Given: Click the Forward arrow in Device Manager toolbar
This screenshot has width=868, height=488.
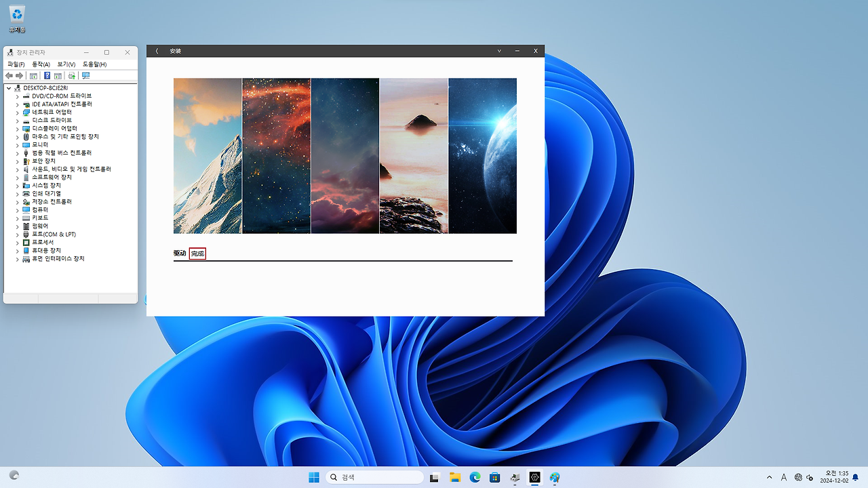Looking at the screenshot, I should (x=20, y=76).
